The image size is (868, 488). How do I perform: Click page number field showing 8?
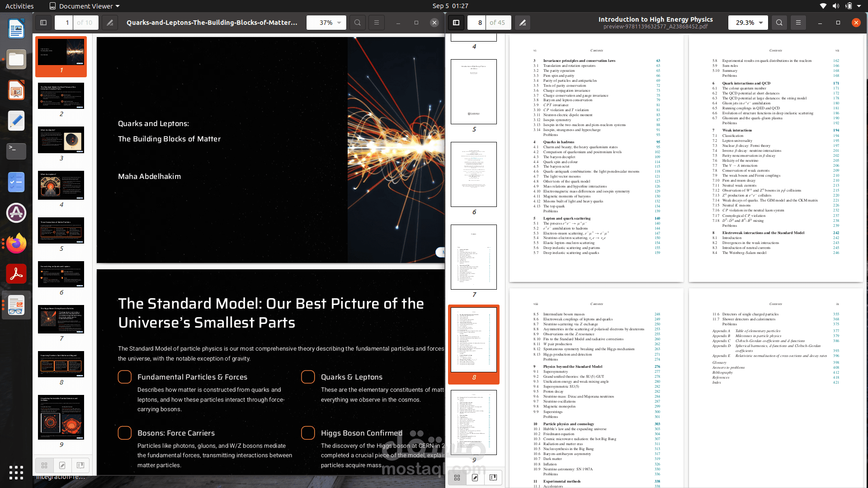point(476,23)
